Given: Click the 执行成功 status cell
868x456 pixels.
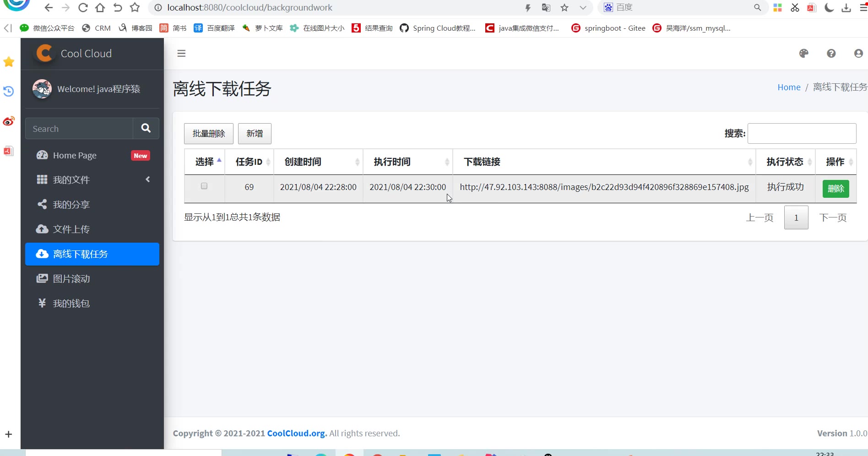Looking at the screenshot, I should (x=785, y=187).
